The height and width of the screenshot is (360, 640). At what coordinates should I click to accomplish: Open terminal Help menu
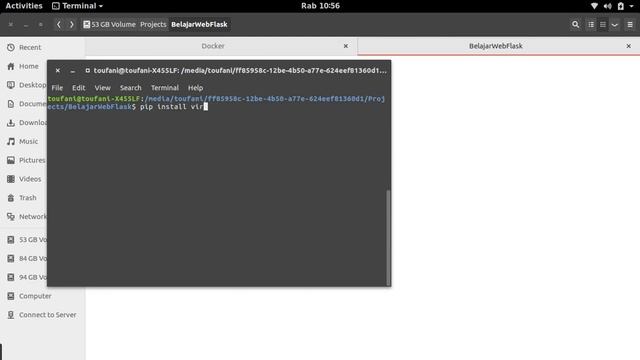(x=196, y=88)
